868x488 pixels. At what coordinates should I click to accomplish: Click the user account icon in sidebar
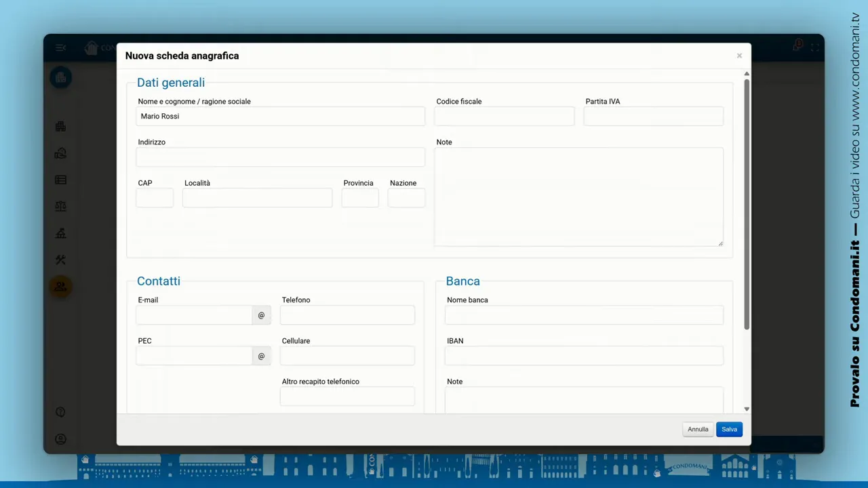click(x=60, y=439)
